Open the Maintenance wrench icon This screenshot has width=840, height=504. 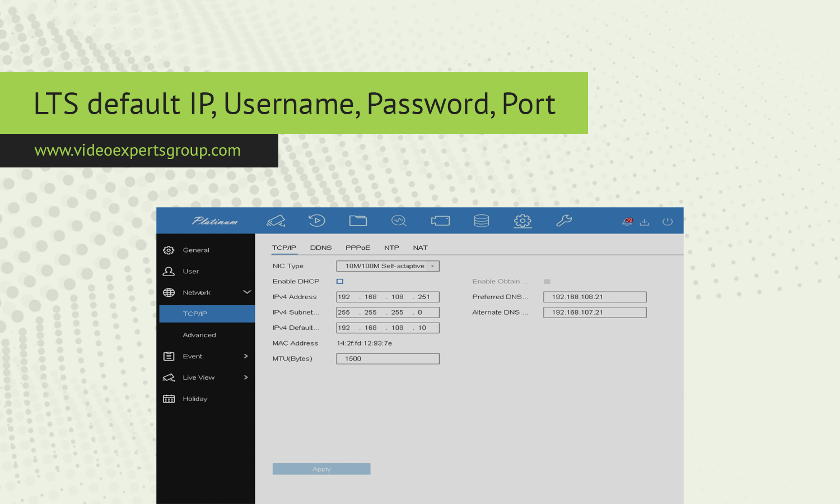(x=564, y=221)
